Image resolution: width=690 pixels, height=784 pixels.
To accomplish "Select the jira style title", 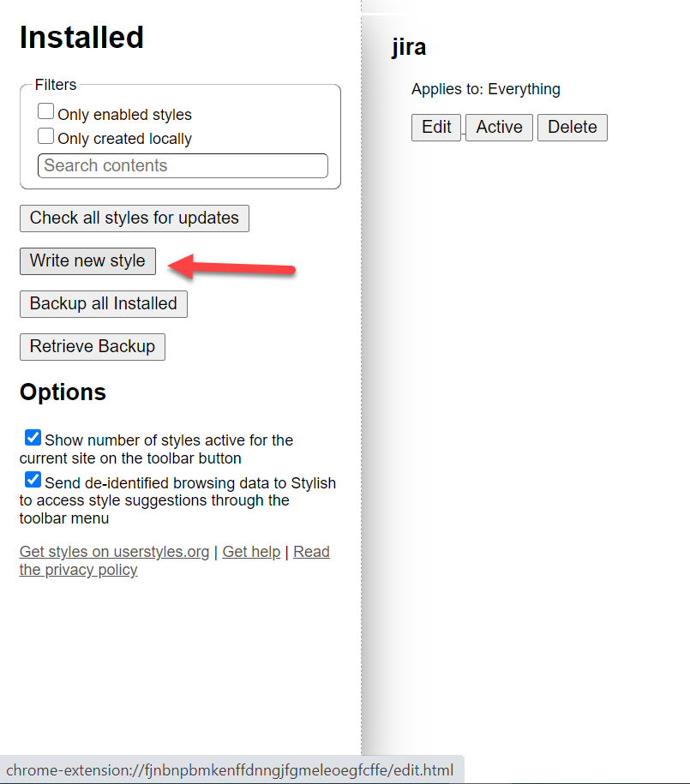I will tap(409, 47).
